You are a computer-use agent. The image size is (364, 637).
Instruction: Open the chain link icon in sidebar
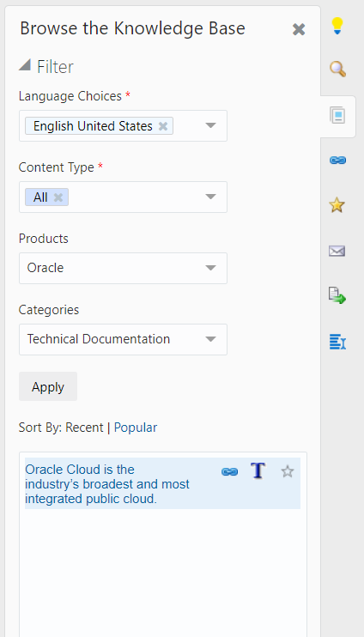pos(337,161)
